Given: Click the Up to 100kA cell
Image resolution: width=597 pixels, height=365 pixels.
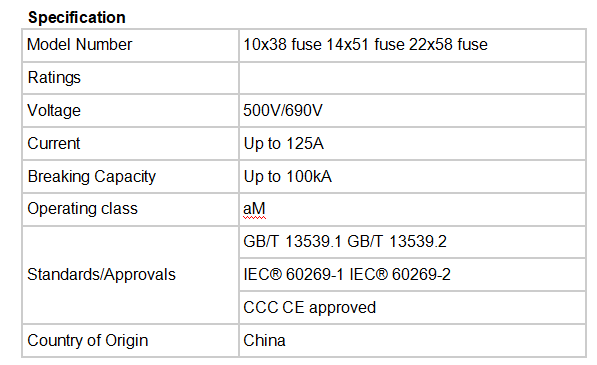Looking at the screenshot, I should point(412,177).
